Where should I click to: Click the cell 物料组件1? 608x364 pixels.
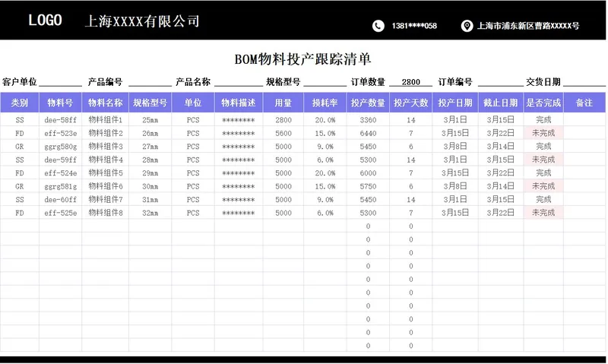click(x=105, y=120)
